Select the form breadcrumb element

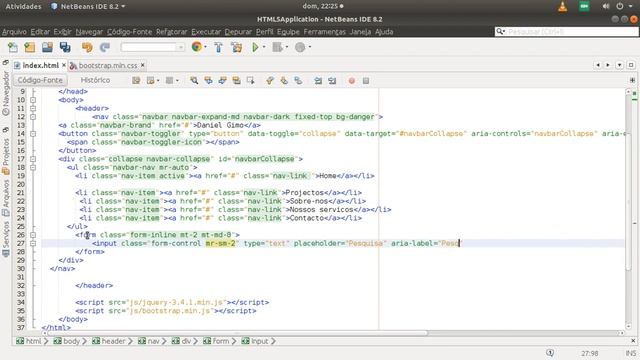216,341
